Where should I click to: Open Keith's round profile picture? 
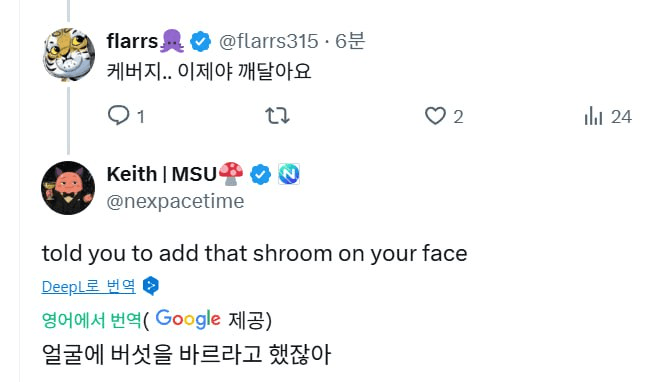point(68,188)
